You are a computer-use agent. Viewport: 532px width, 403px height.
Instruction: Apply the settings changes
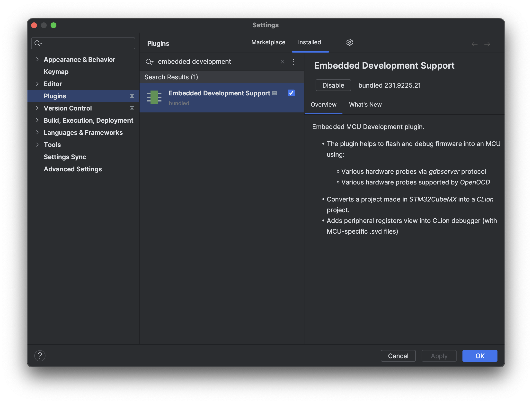coord(439,356)
